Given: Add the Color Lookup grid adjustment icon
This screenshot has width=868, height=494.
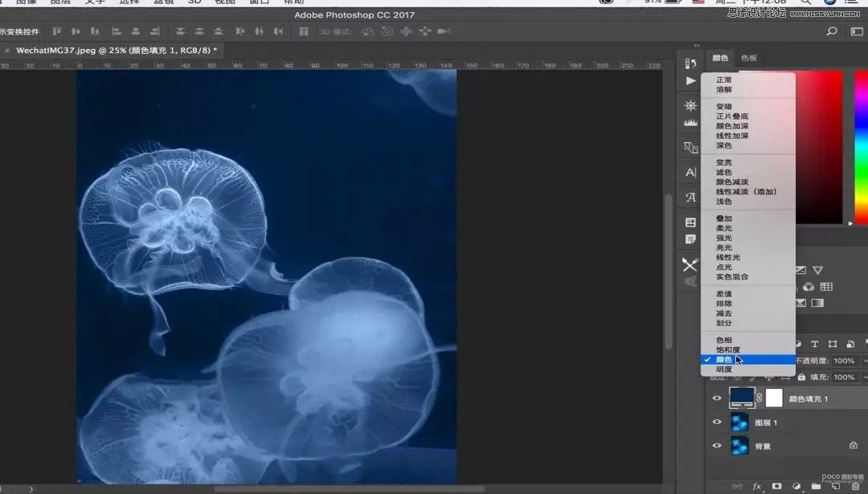Looking at the screenshot, I should (826, 287).
